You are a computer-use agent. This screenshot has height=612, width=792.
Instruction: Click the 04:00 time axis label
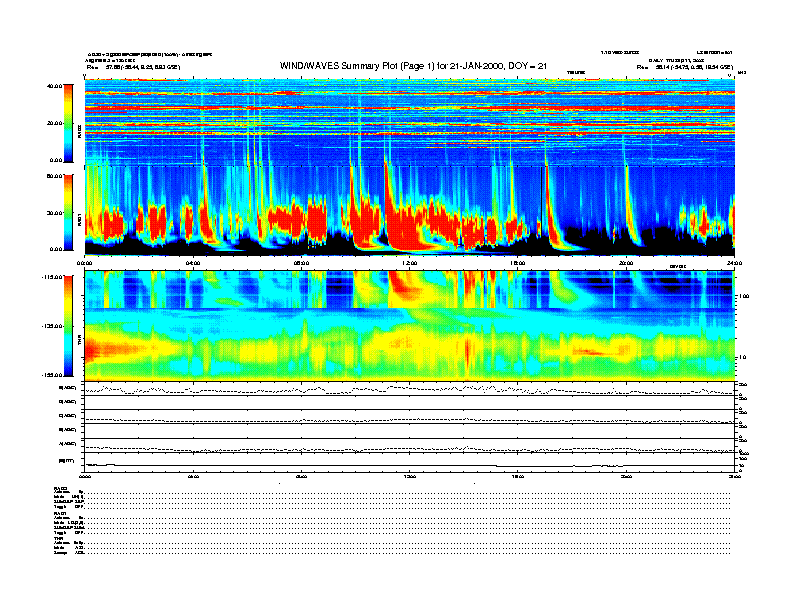193,263
